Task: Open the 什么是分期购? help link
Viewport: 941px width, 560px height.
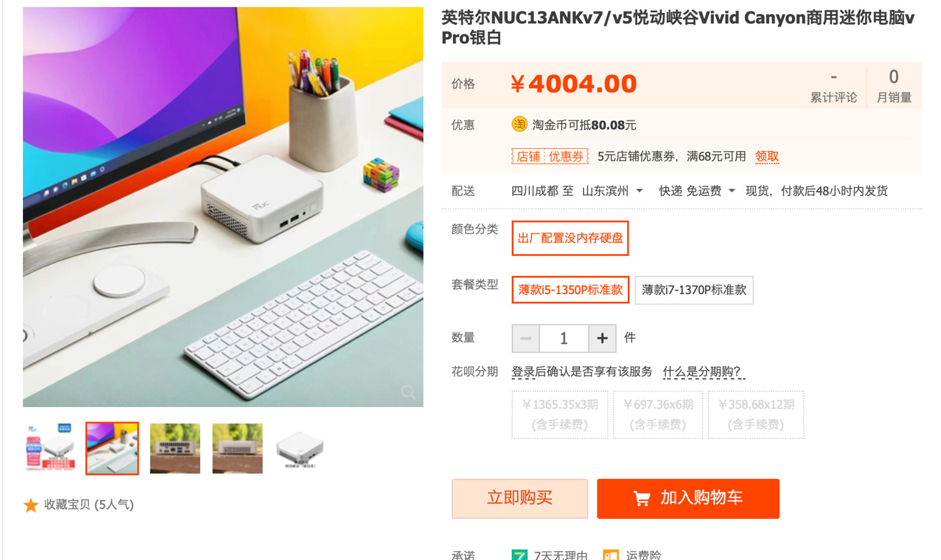Action: [x=704, y=372]
